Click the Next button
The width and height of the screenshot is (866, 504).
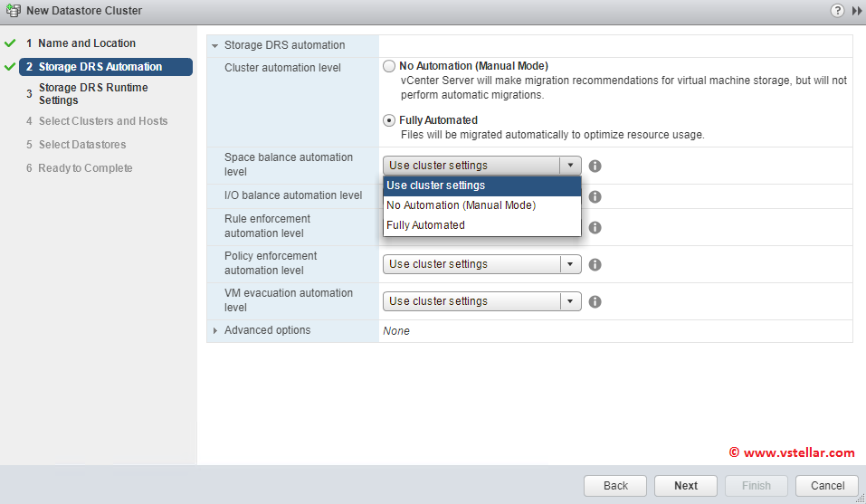686,486
